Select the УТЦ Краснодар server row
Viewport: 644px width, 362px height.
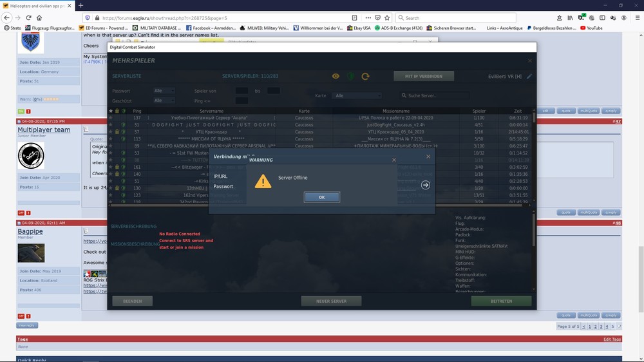pyautogui.click(x=320, y=132)
